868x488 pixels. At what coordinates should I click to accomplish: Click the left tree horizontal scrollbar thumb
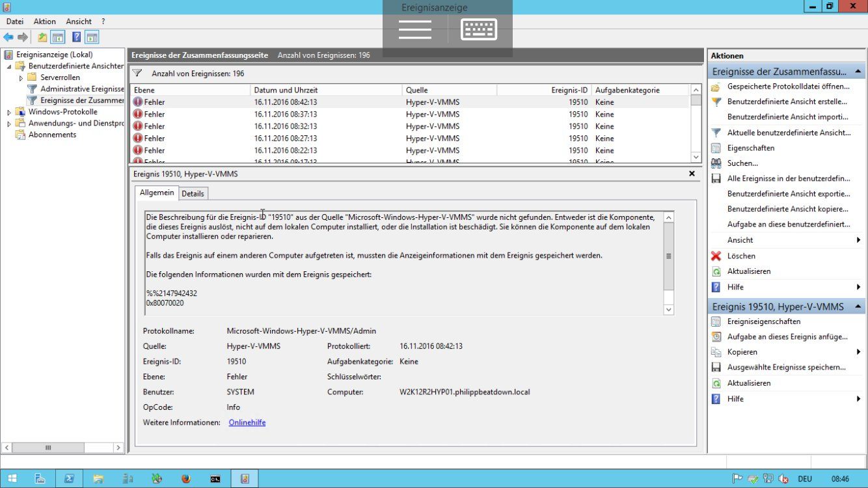click(47, 448)
